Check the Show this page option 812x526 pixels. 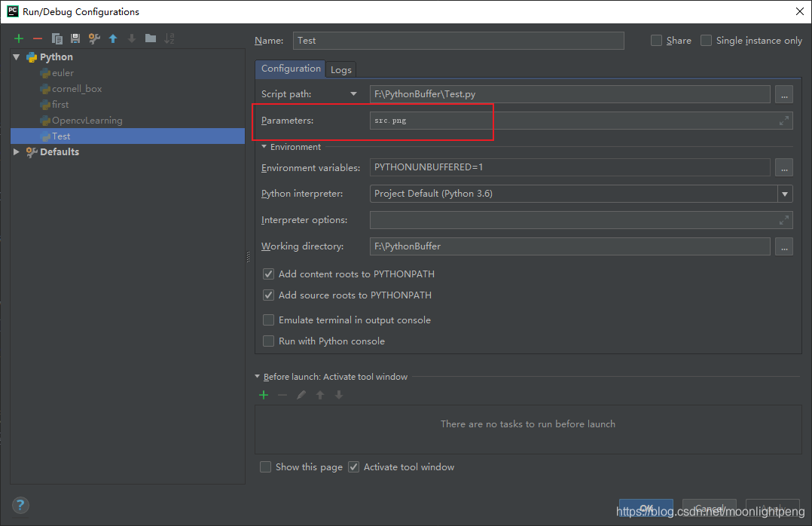pyautogui.click(x=265, y=467)
